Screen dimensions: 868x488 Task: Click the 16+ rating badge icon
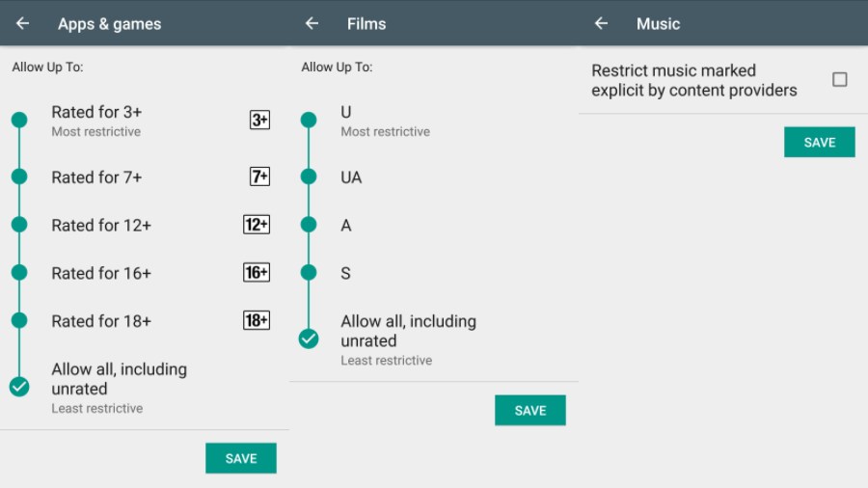click(257, 273)
